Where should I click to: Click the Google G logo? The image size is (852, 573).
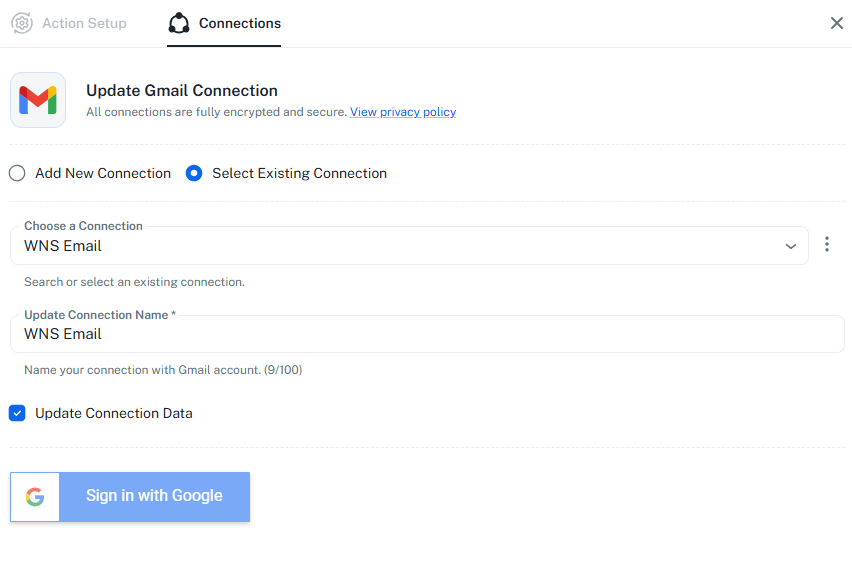(35, 497)
